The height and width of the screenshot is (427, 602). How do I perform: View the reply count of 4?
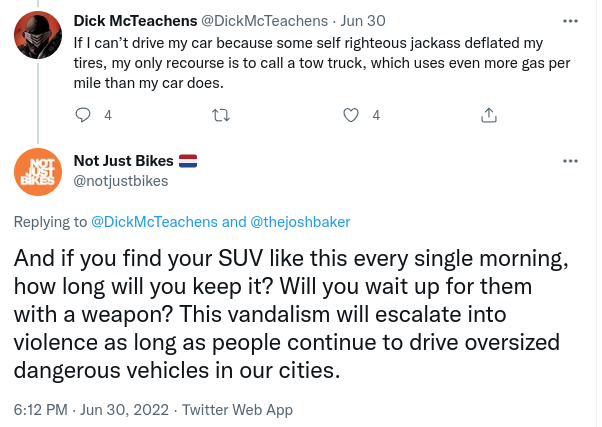(x=108, y=115)
